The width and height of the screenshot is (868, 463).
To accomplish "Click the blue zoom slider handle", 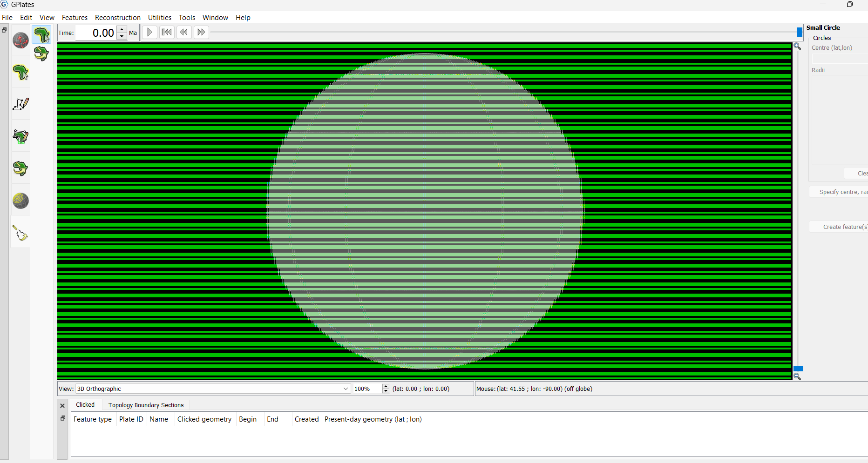I will tap(798, 369).
